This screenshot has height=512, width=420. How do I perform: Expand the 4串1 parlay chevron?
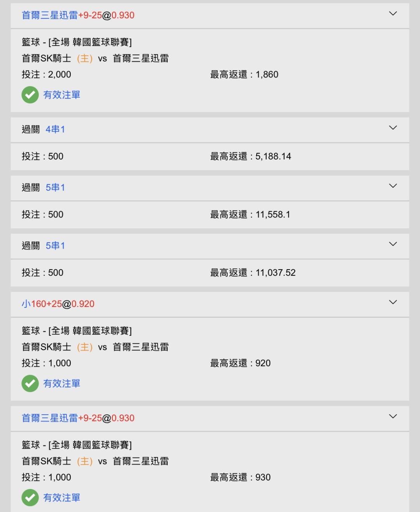[393, 128]
